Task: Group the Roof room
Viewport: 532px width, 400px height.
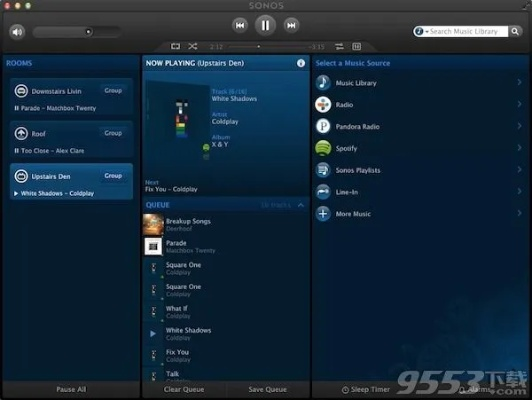Action: [x=113, y=133]
